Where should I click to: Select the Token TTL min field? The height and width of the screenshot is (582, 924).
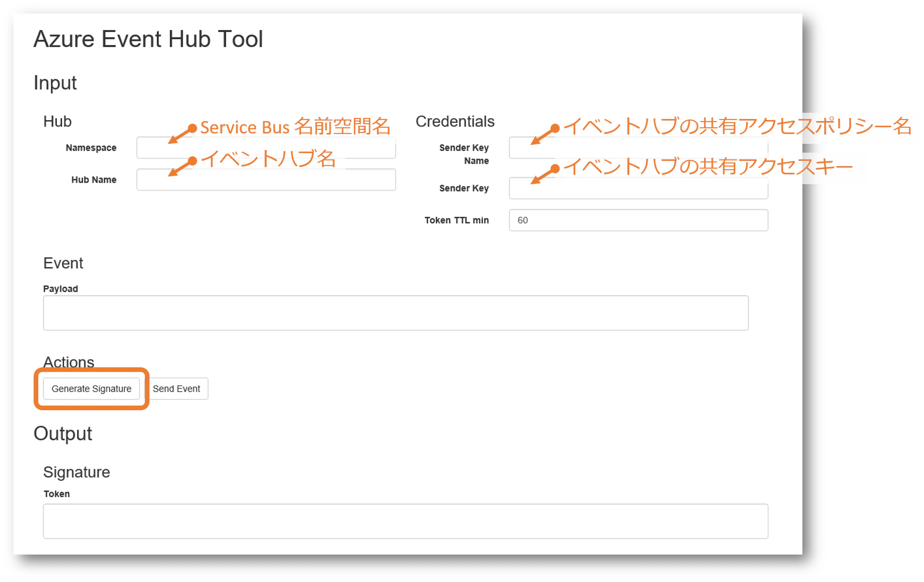(638, 220)
